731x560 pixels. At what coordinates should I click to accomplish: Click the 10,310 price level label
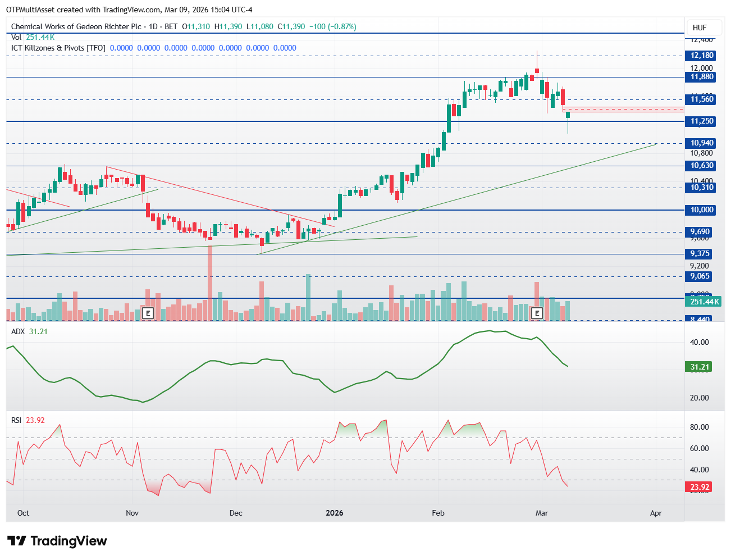[x=702, y=188]
